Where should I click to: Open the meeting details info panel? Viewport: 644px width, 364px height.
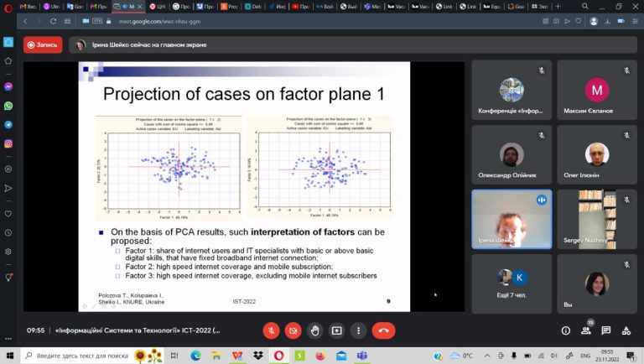[x=565, y=330]
